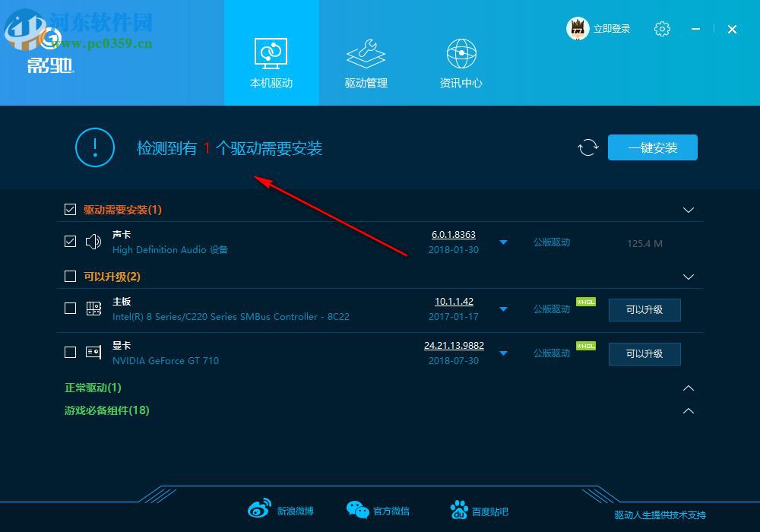Collapse the 可以升级(2) section
760x532 pixels.
(x=689, y=277)
